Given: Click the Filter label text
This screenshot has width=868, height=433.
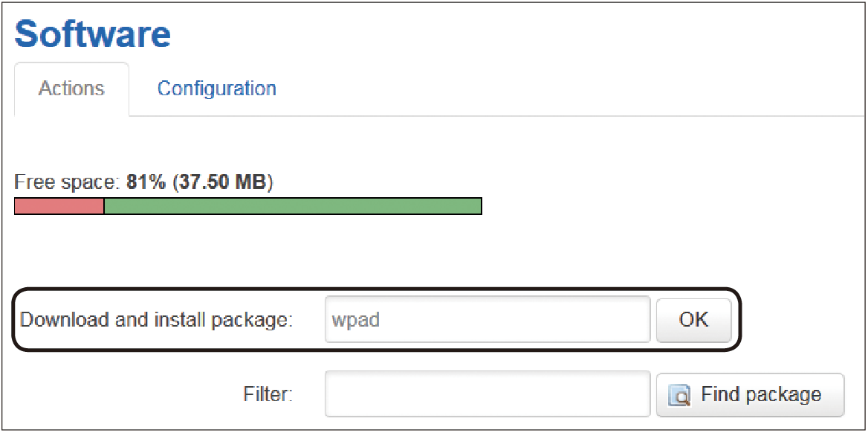Looking at the screenshot, I should click(268, 394).
